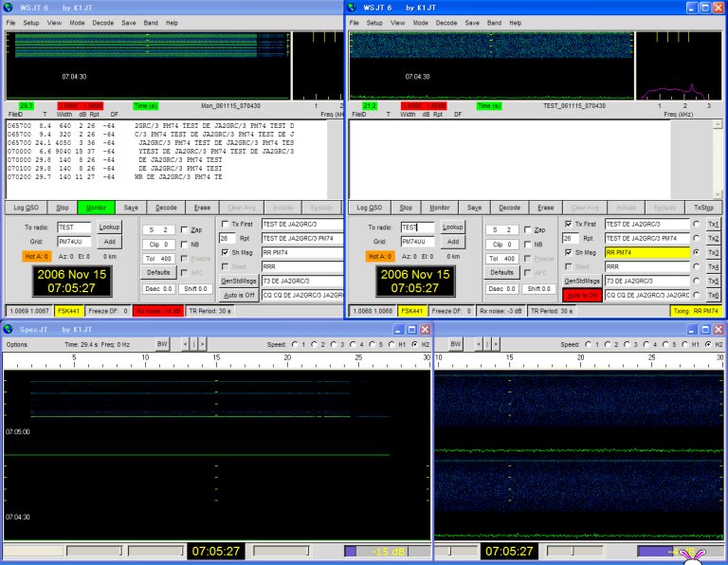
Task: Click Tol 400 control in left WSJT window
Action: [x=158, y=259]
